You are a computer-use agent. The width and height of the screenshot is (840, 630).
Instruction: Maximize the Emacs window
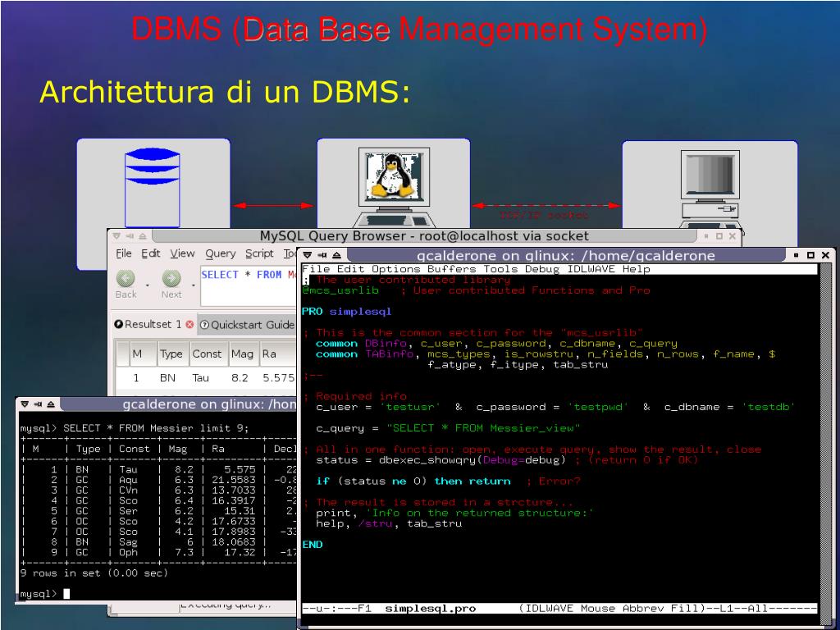coord(810,256)
